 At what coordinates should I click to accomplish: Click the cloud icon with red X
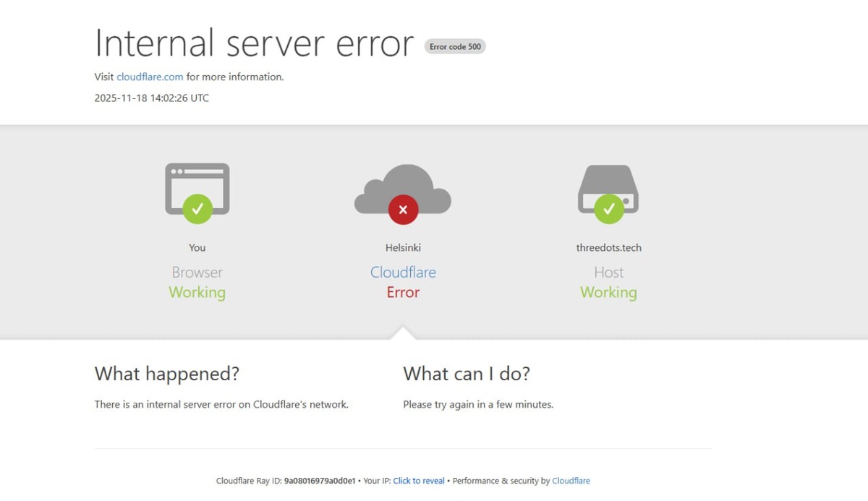[403, 193]
